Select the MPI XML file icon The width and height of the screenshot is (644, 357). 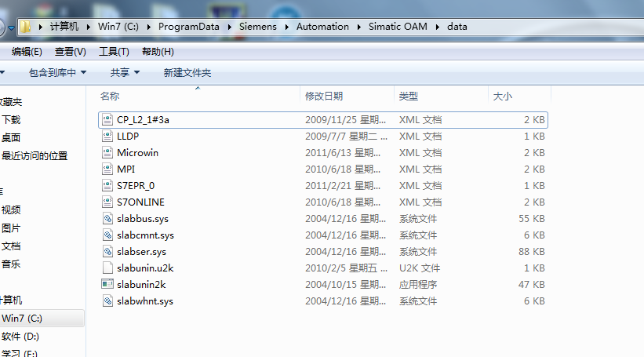tap(107, 169)
